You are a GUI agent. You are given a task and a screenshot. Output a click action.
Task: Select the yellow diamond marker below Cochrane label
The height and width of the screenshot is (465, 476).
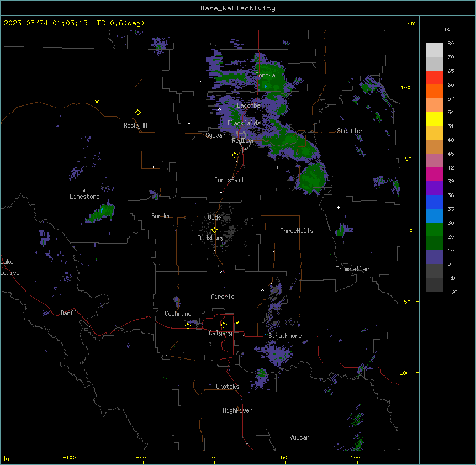188,326
